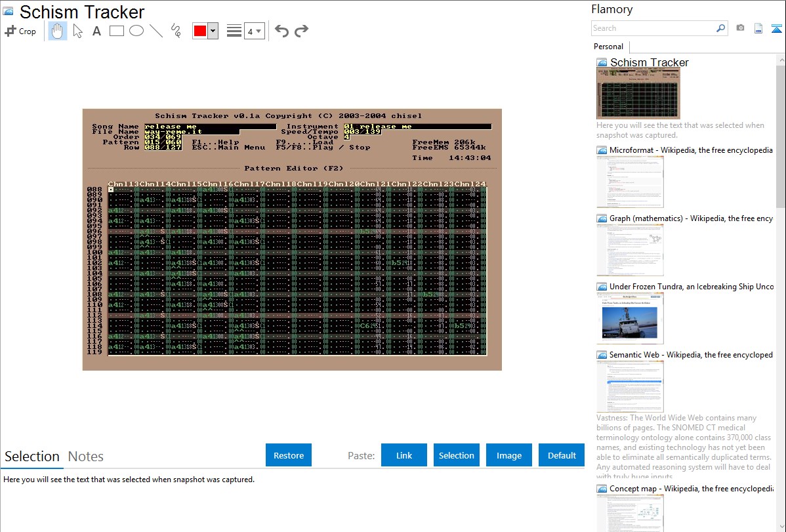Image resolution: width=786 pixels, height=532 pixels.
Task: Click the window icon beside Concept map
Action: [602, 489]
